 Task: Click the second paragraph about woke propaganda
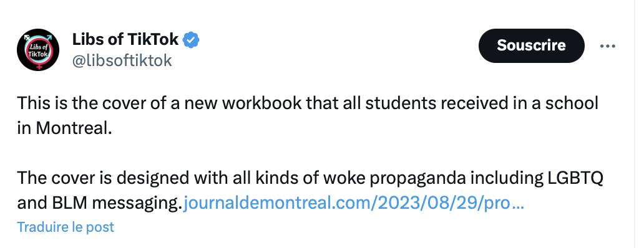point(310,190)
